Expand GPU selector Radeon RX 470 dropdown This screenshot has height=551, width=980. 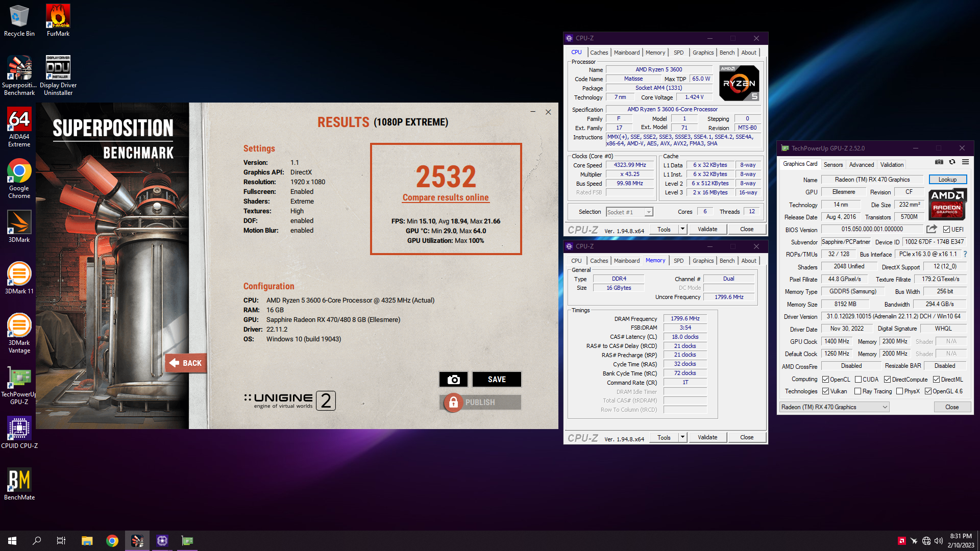(885, 407)
